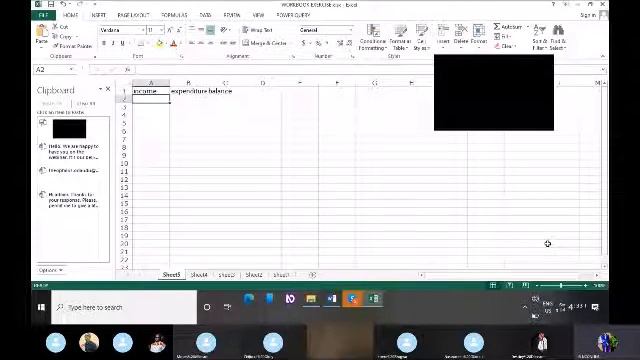Open Word from the Windows taskbar
Screen dimensions: 640x360
[x=332, y=299]
